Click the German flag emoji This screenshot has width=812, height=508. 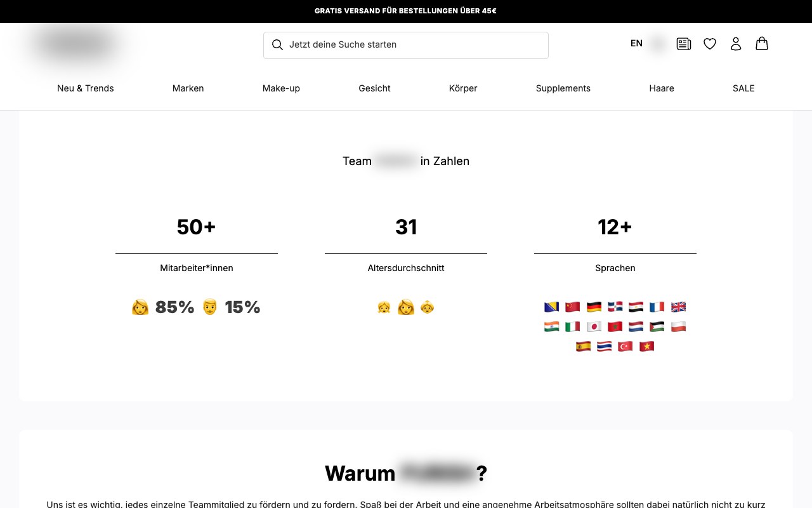[x=594, y=307]
